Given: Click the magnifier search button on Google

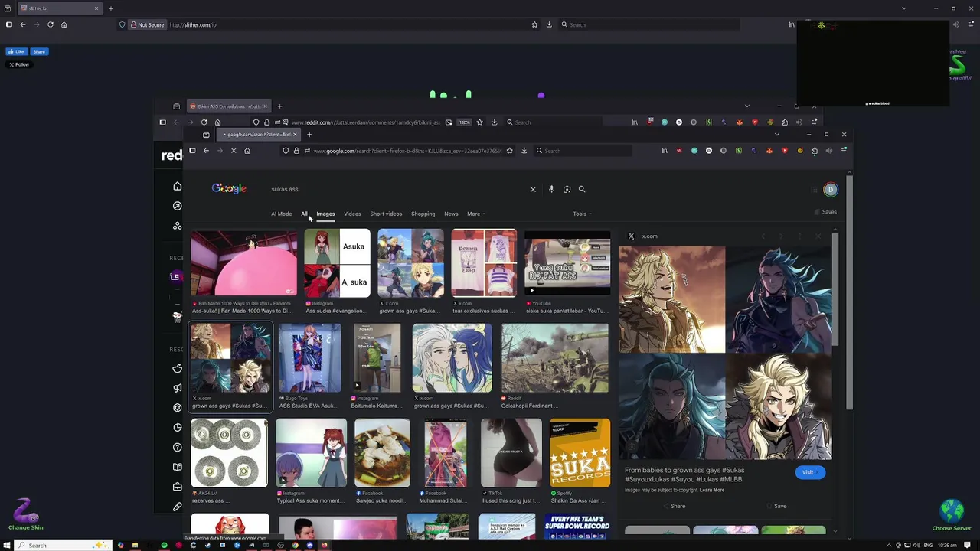Looking at the screenshot, I should pyautogui.click(x=582, y=189).
